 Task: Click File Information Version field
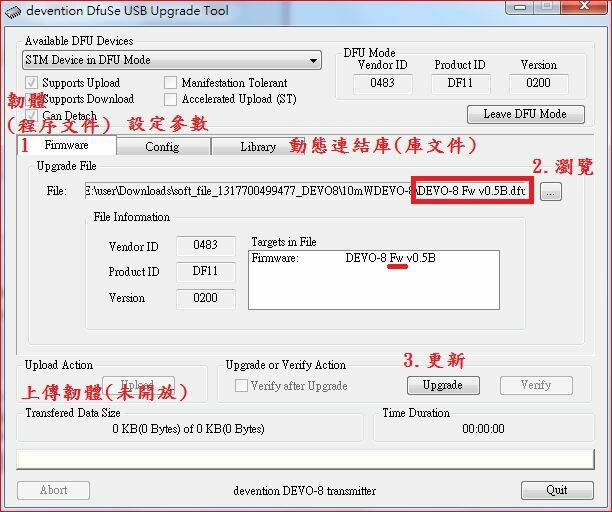coord(206,299)
